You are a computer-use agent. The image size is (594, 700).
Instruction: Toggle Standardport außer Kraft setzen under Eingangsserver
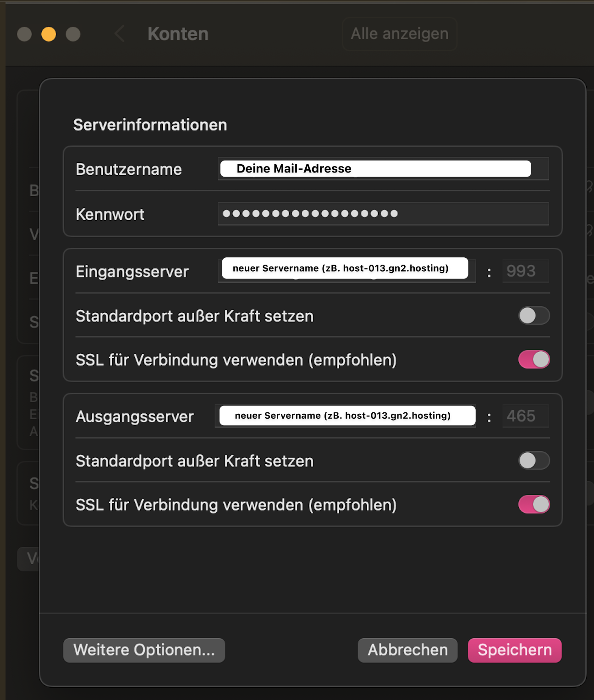coord(534,316)
